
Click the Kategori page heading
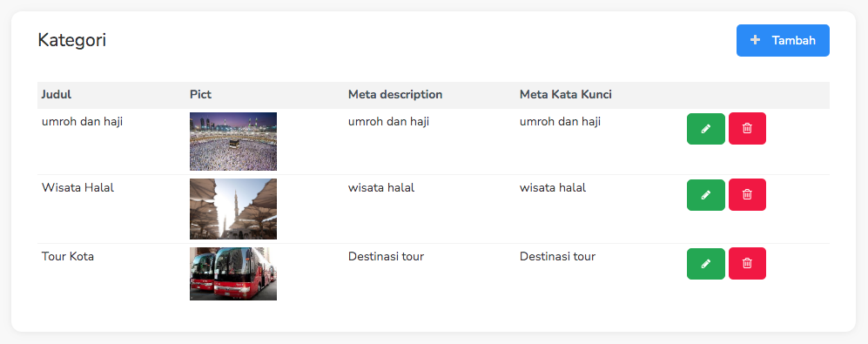pos(72,40)
